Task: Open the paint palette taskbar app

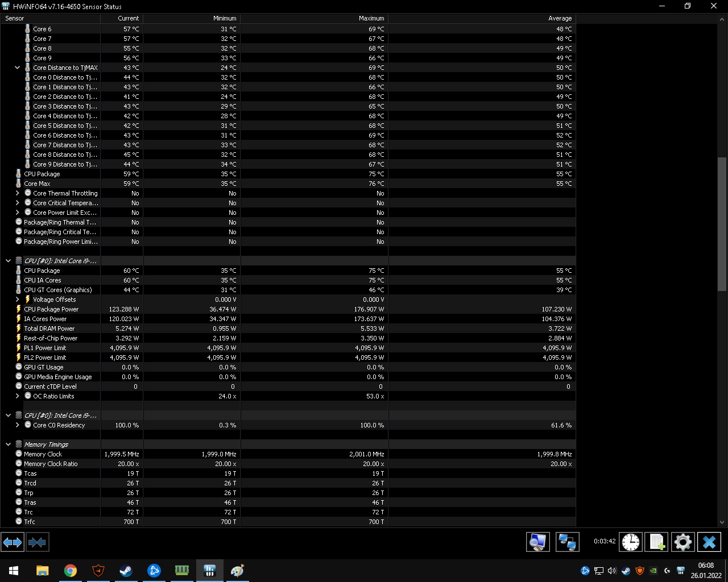Action: pyautogui.click(x=238, y=571)
